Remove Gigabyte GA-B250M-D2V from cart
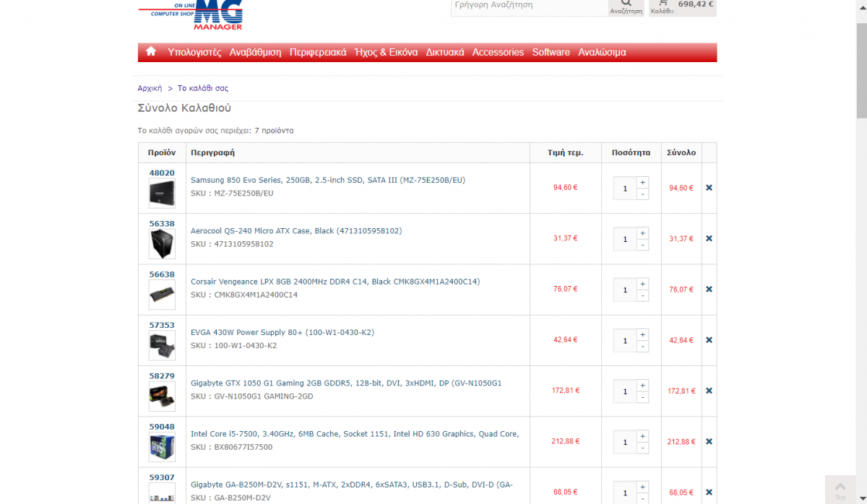This screenshot has width=867, height=504. (709, 492)
